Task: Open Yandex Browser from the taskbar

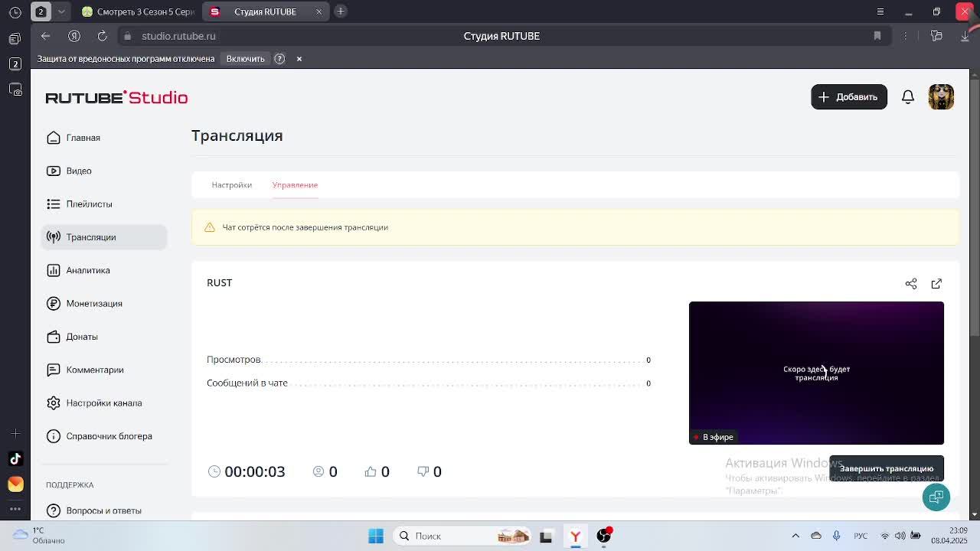Action: tap(575, 536)
